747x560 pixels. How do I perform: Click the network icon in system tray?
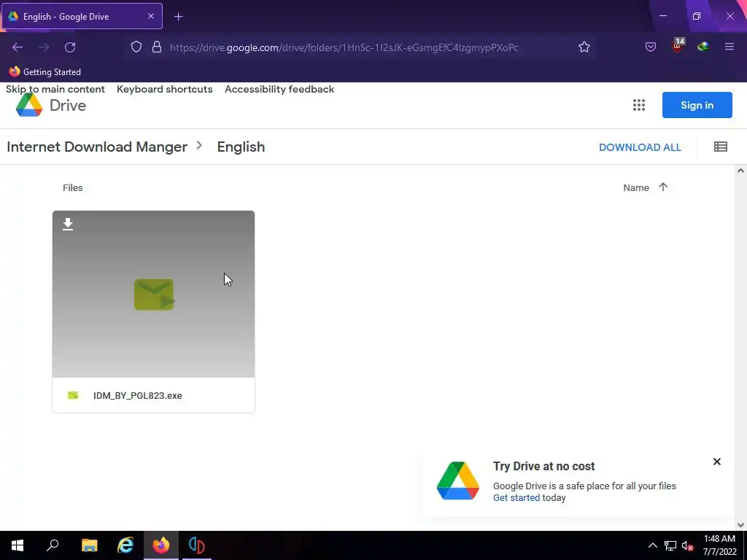pos(670,545)
